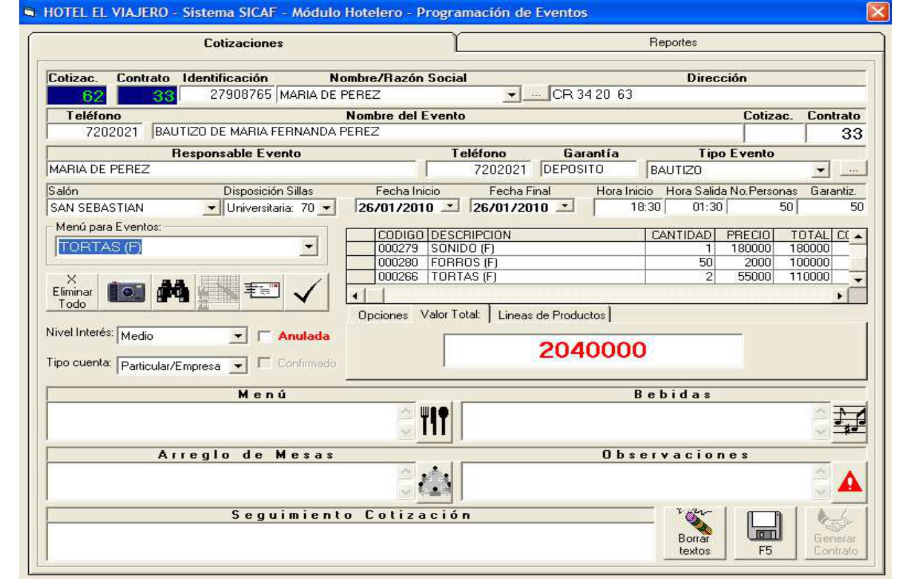908x588 pixels.
Task: Select the Lineas de Productos tab
Action: point(551,315)
